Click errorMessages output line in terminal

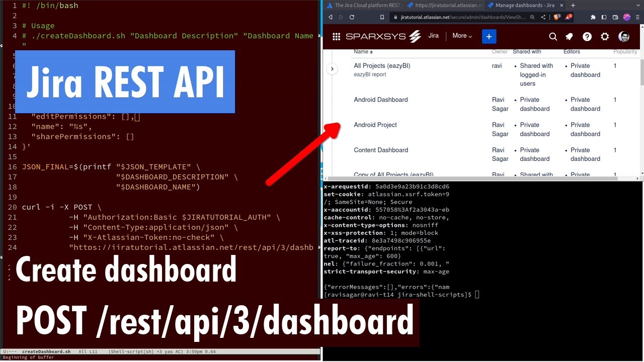click(386, 287)
